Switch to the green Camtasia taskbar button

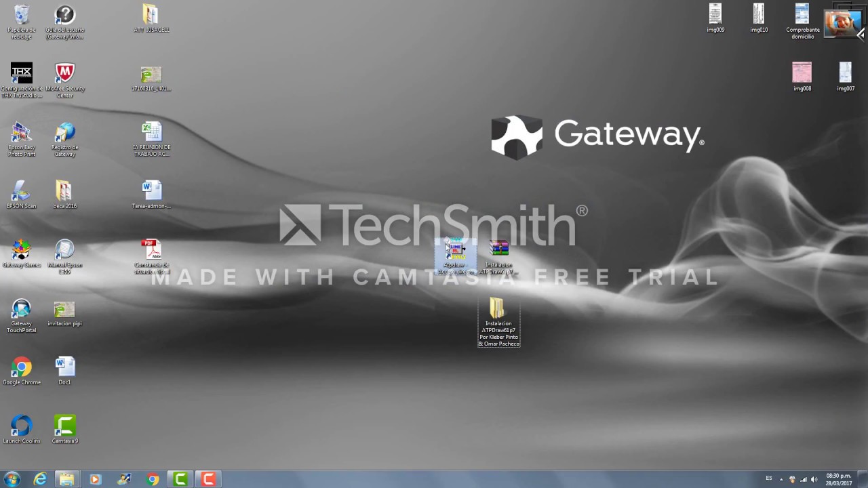180,479
